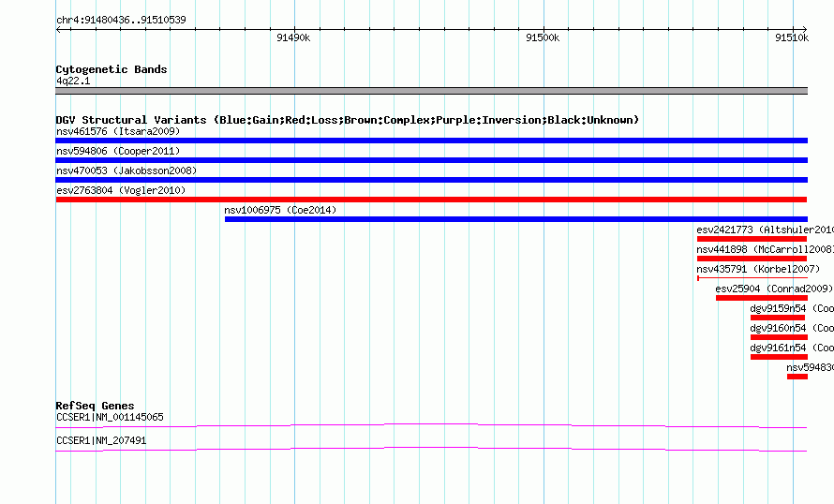Screen dimensions: 834x504
Task: Click the 91500k ruler tick label
Action: coord(543,37)
